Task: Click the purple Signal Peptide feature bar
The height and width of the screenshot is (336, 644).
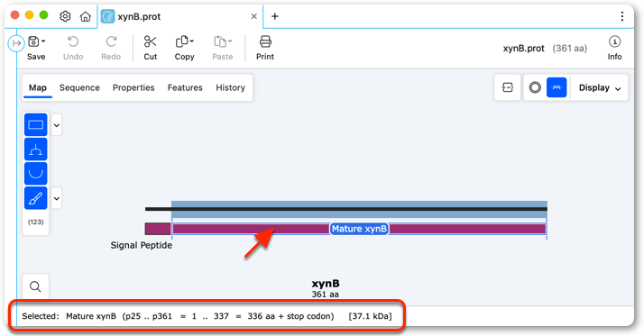Action: [158, 229]
